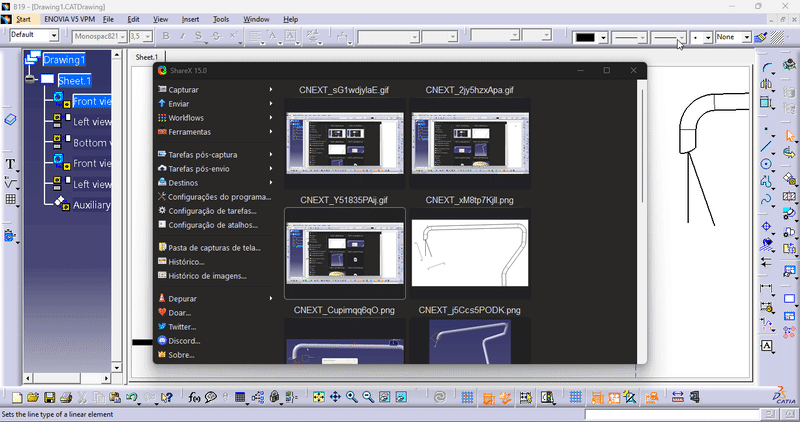The height and width of the screenshot is (422, 800).
Task: Toggle Italic text formatting
Action: click(182, 36)
